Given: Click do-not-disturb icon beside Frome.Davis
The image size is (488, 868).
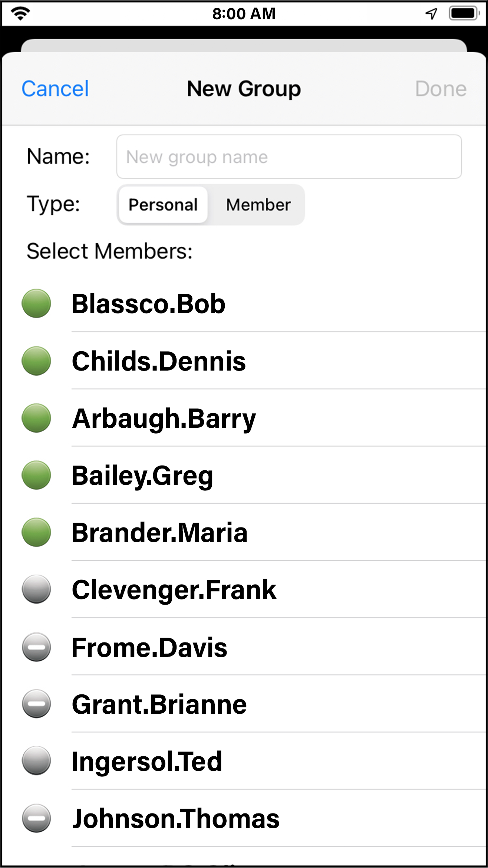Looking at the screenshot, I should coord(36,647).
